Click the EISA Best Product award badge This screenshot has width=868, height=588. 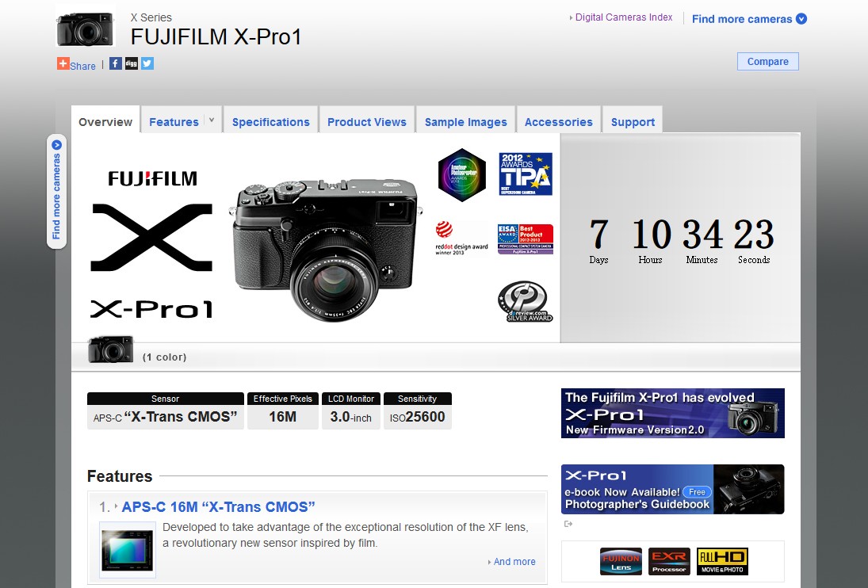526,239
